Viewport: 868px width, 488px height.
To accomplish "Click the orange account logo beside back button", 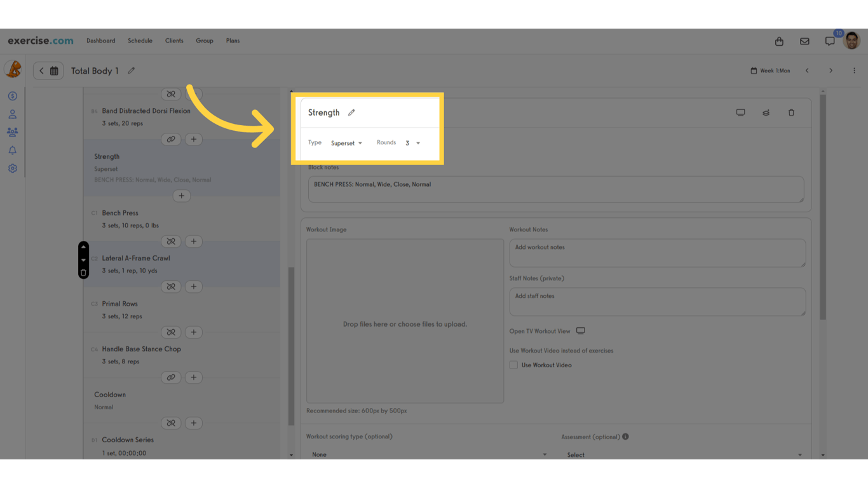I will (13, 69).
